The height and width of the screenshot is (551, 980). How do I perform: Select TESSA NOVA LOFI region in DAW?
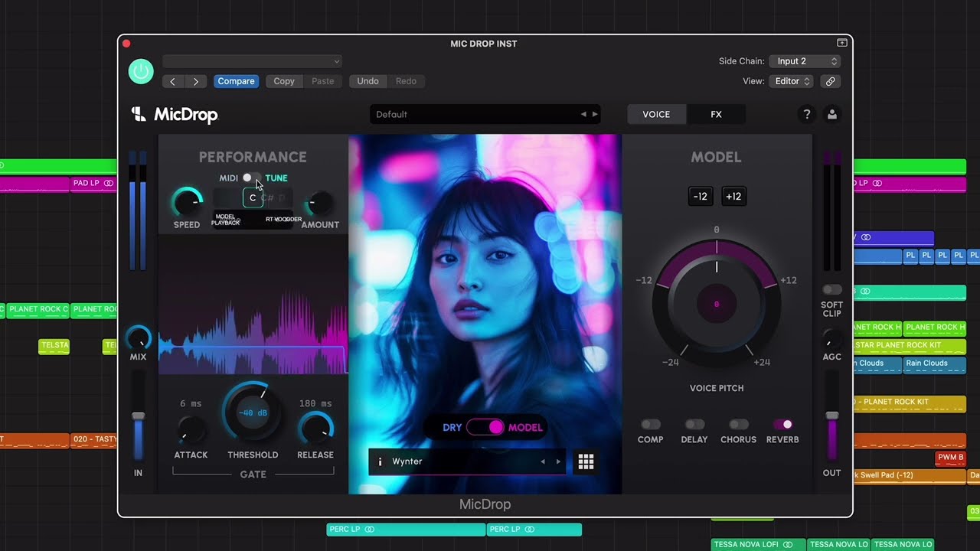758,545
